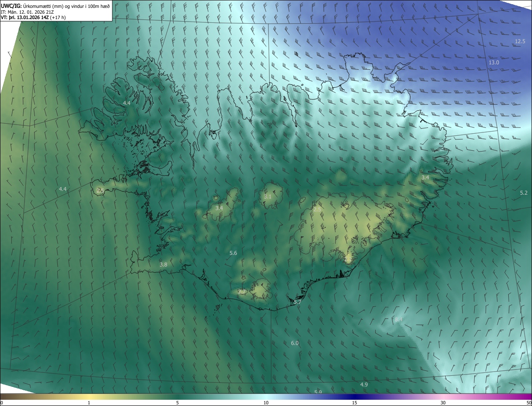532x406 pixels.
Task: Click the value label 5.6
Action: click(233, 253)
